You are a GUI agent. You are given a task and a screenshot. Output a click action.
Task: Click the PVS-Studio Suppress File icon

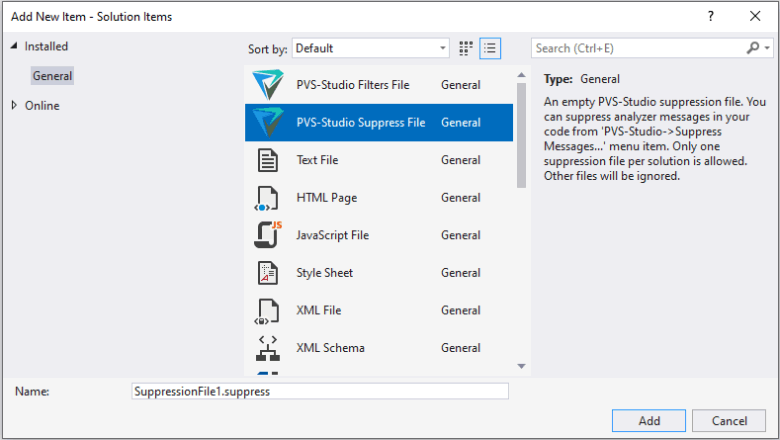tap(268, 122)
